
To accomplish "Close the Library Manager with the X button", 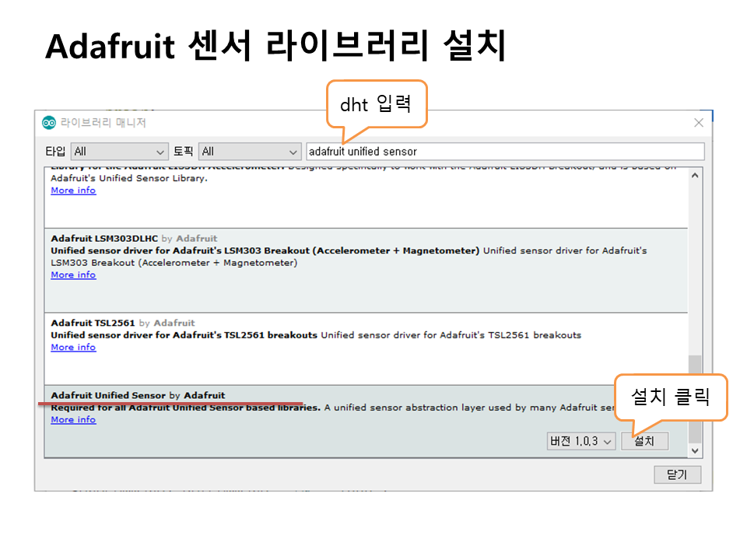I will (x=699, y=123).
